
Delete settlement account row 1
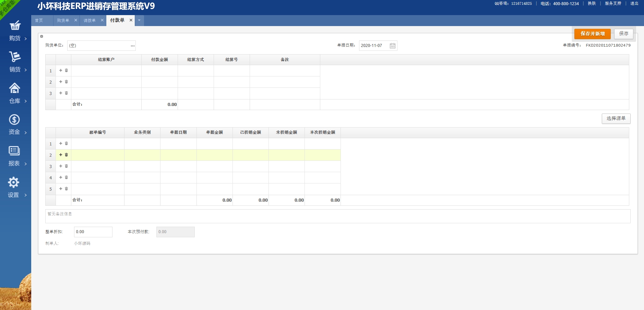tap(67, 70)
